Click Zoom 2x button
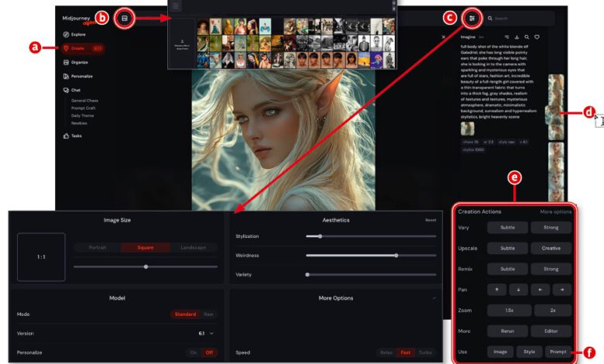The width and height of the screenshot is (604, 364). point(553,311)
